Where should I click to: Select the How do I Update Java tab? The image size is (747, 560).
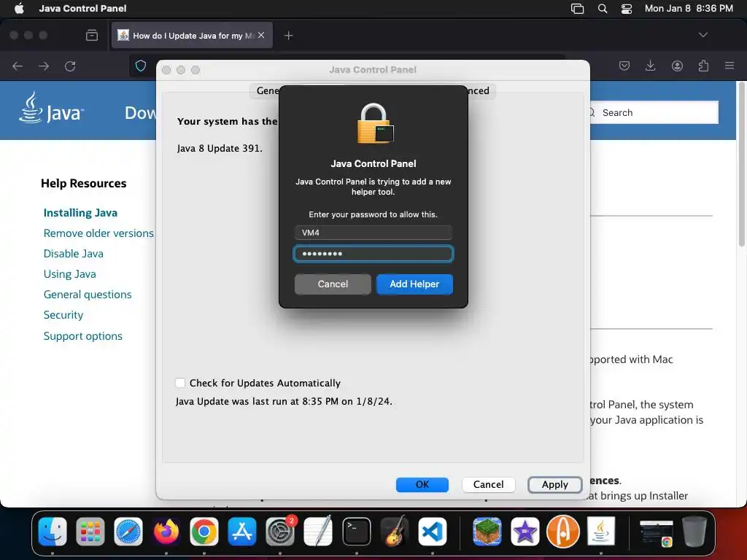(x=192, y=35)
